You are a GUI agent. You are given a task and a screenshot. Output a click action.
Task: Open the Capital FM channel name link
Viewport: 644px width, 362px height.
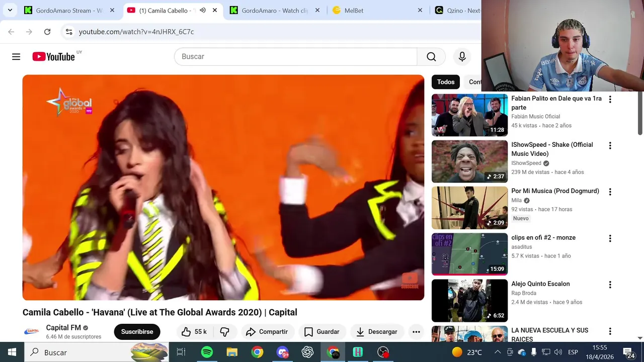pos(63,328)
